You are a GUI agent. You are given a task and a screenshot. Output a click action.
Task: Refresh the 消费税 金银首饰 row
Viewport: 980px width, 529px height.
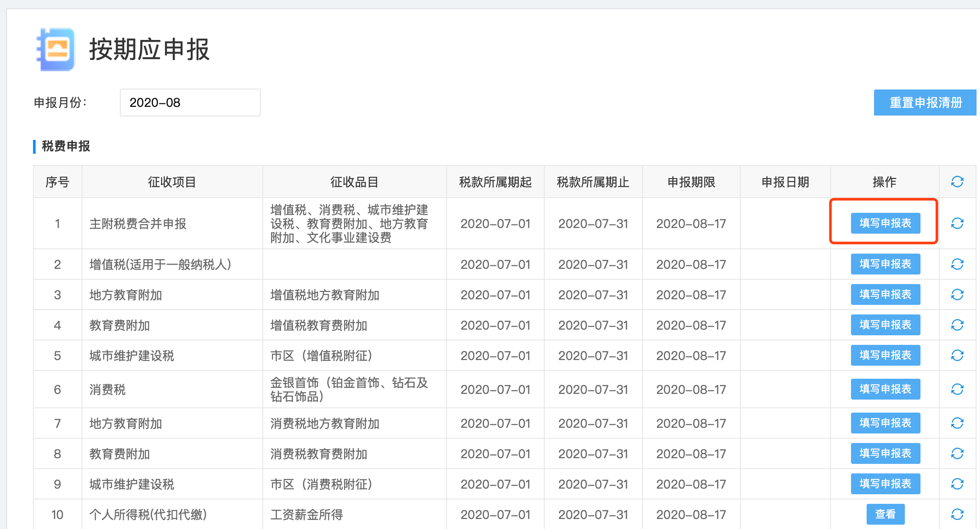[x=957, y=389]
